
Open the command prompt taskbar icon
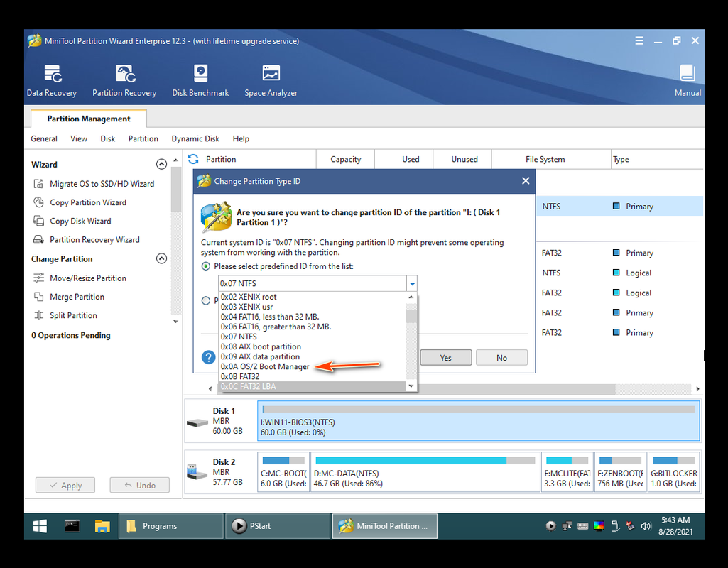[x=72, y=526]
